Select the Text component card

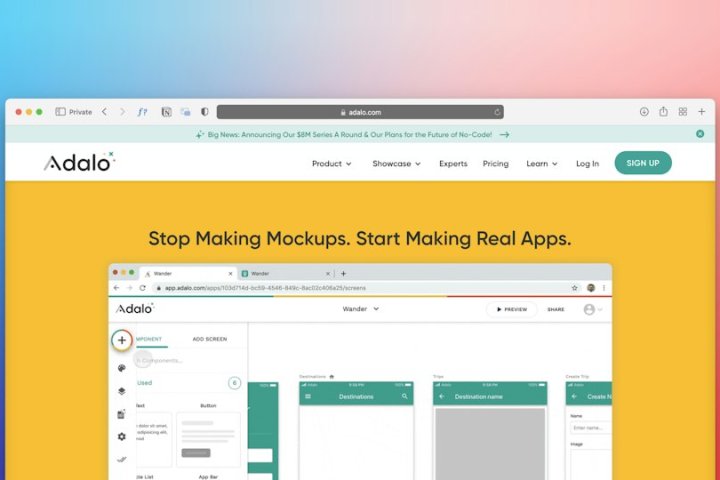click(154, 440)
